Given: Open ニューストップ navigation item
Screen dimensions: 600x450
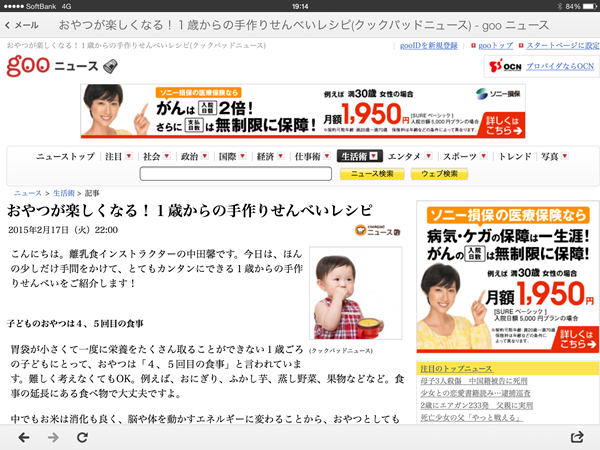Looking at the screenshot, I should click(x=65, y=157).
